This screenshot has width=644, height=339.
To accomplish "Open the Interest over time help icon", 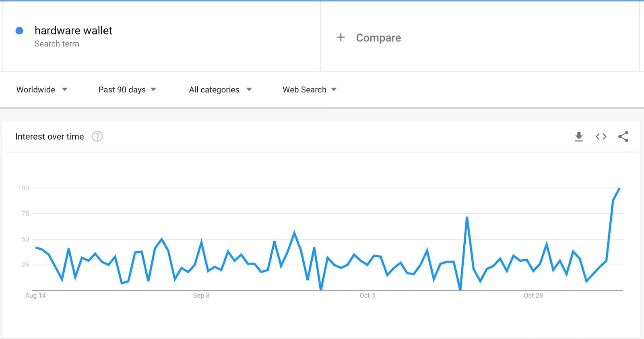I will click(97, 136).
